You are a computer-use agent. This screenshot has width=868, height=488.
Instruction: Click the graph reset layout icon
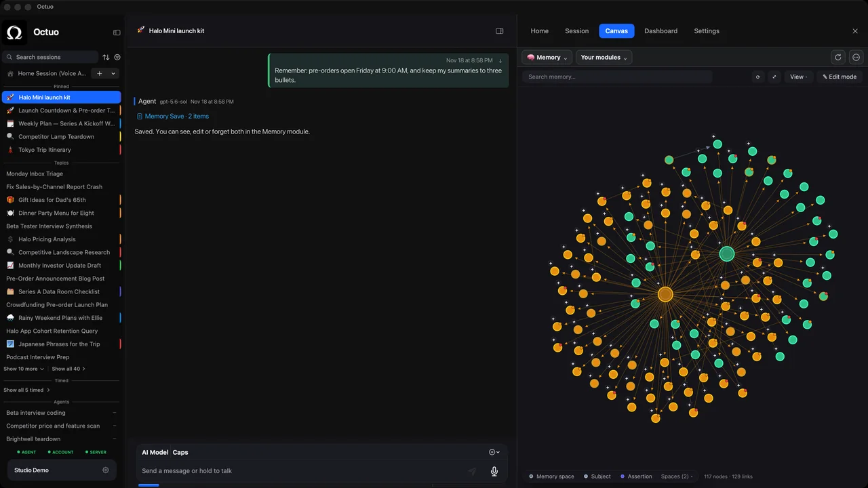point(758,77)
